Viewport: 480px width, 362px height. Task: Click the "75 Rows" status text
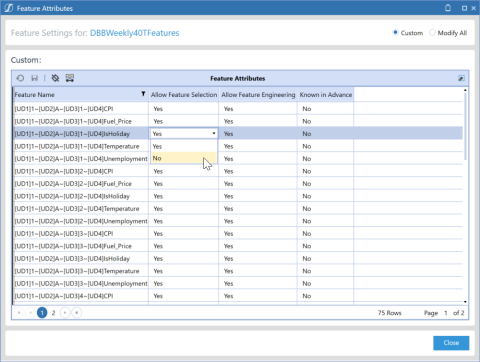point(389,313)
